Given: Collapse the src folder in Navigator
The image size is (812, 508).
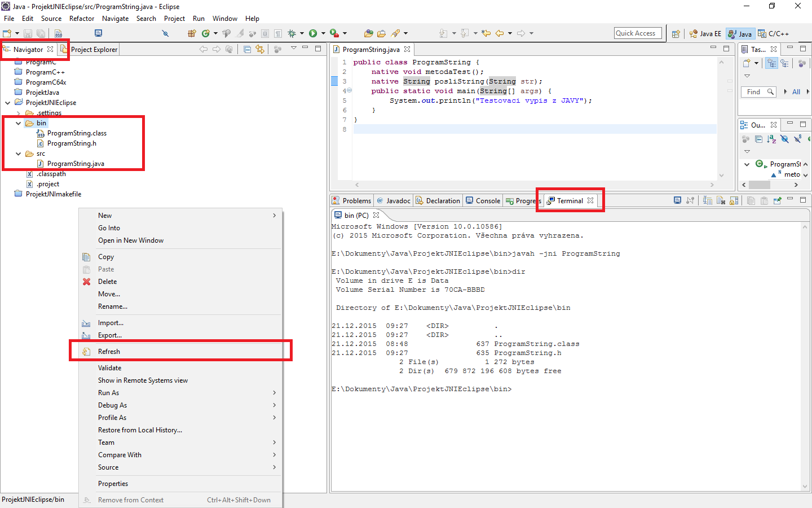Looking at the screenshot, I should point(18,153).
